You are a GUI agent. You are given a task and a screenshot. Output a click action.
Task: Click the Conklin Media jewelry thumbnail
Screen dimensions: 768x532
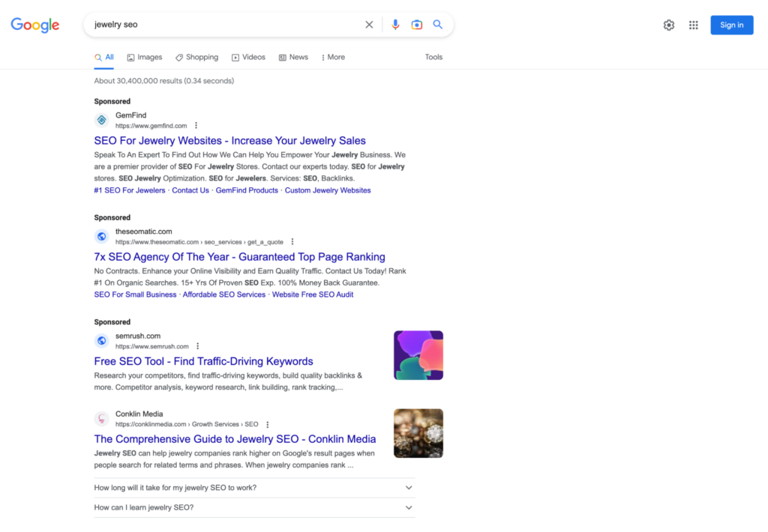(x=418, y=433)
